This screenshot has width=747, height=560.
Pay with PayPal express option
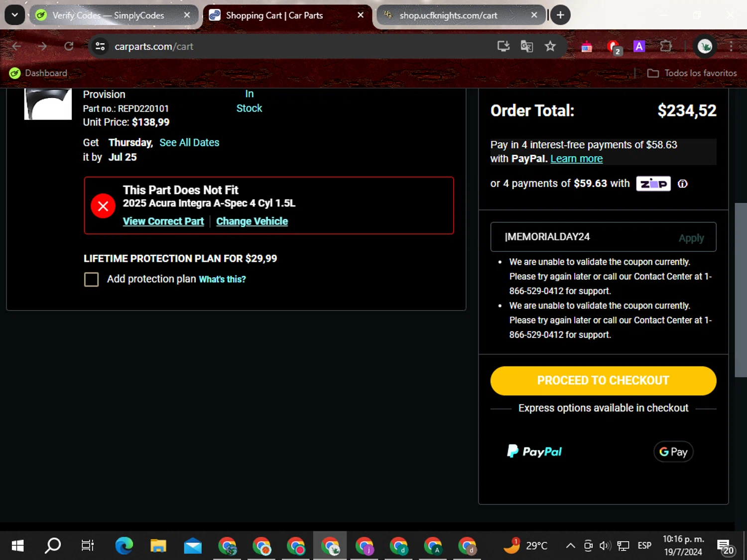tap(534, 451)
